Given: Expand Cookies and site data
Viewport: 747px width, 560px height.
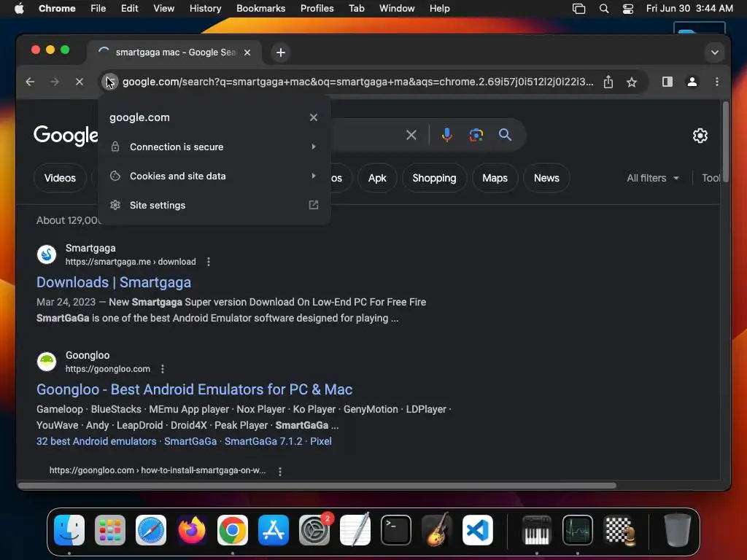Looking at the screenshot, I should [x=214, y=176].
